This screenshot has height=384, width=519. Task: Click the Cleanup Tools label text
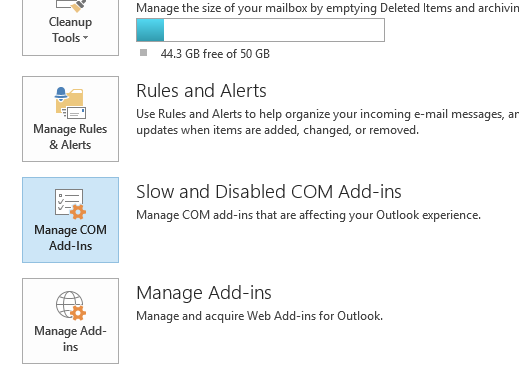coord(70,30)
